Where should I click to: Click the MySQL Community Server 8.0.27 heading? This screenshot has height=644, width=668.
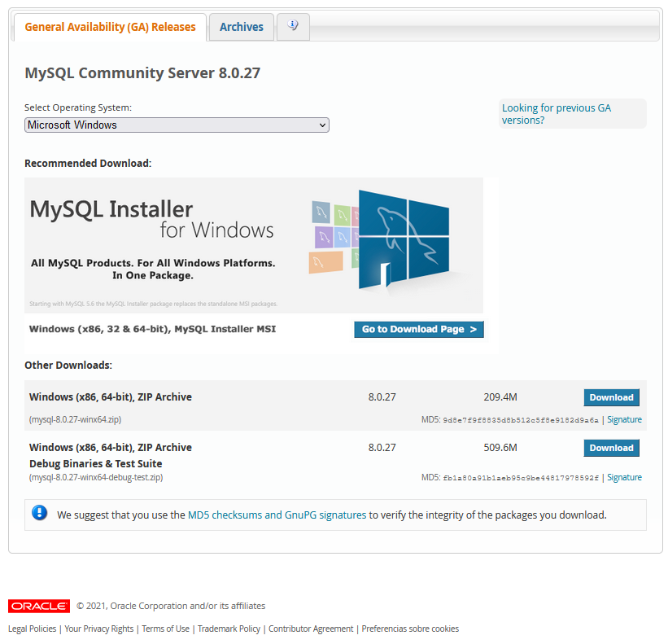coord(142,73)
